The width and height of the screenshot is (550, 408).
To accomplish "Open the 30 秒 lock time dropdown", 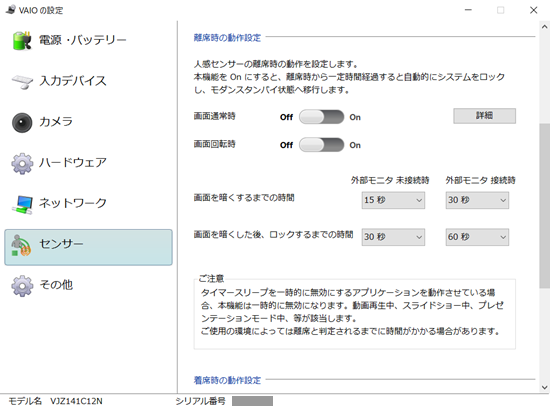I will pos(393,237).
